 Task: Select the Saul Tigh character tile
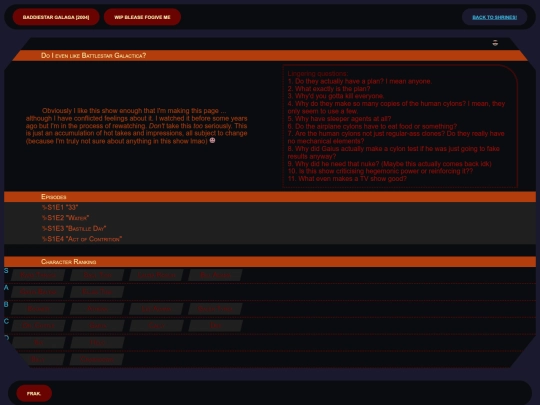[97, 275]
